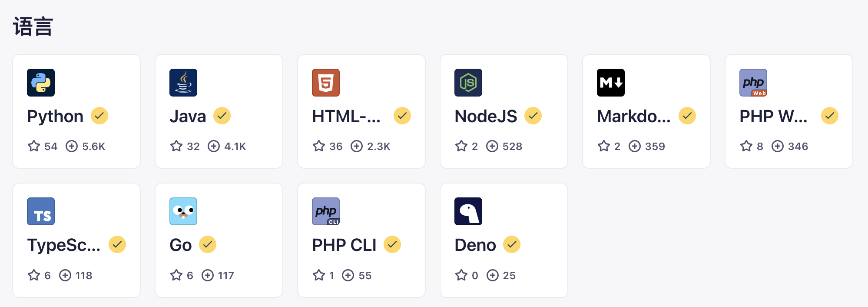This screenshot has width=868, height=307.
Task: Open the PHP CLI template title
Action: pos(344,245)
